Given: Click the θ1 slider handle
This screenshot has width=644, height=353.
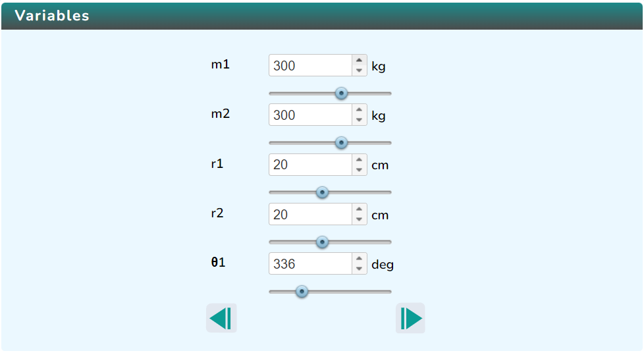Looking at the screenshot, I should 302,291.
